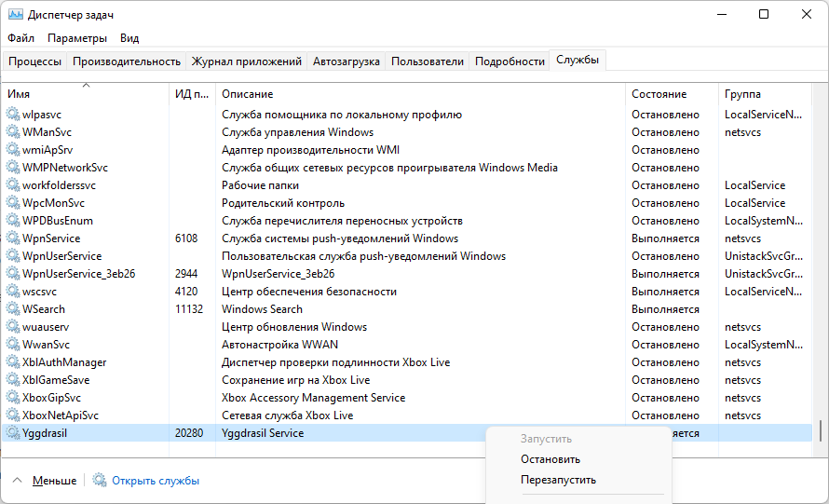This screenshot has width=829, height=504.
Task: Click the Yggdrasil service gear icon
Action: [x=13, y=433]
